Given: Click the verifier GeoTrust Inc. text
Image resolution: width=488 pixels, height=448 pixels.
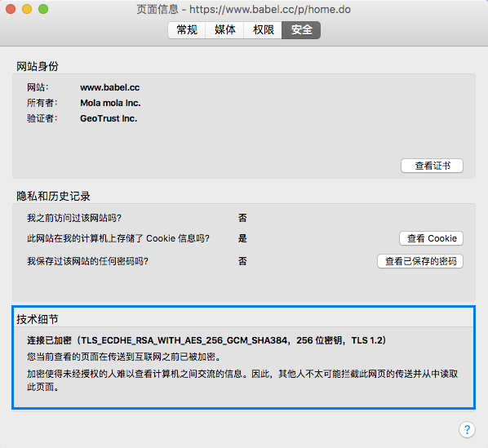Looking at the screenshot, I should click(109, 118).
